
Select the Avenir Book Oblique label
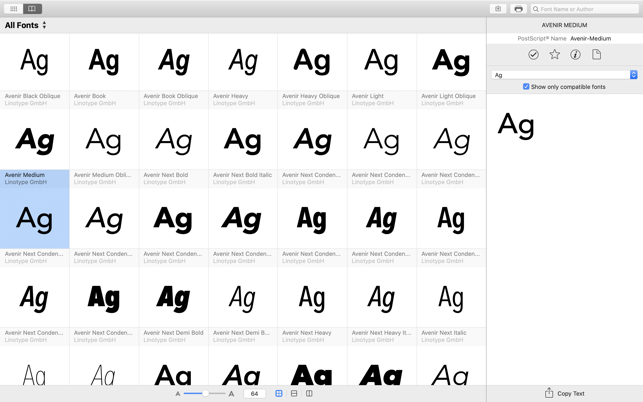click(171, 96)
